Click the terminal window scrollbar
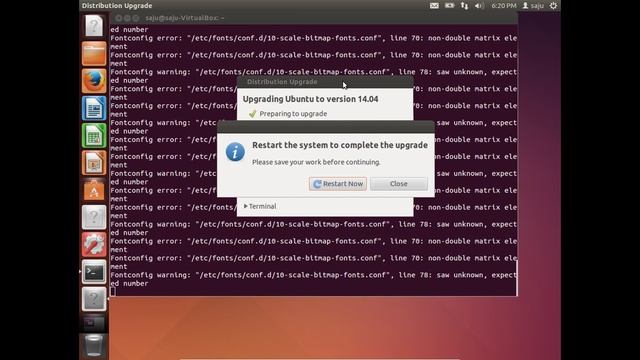640x360 pixels. point(517,278)
